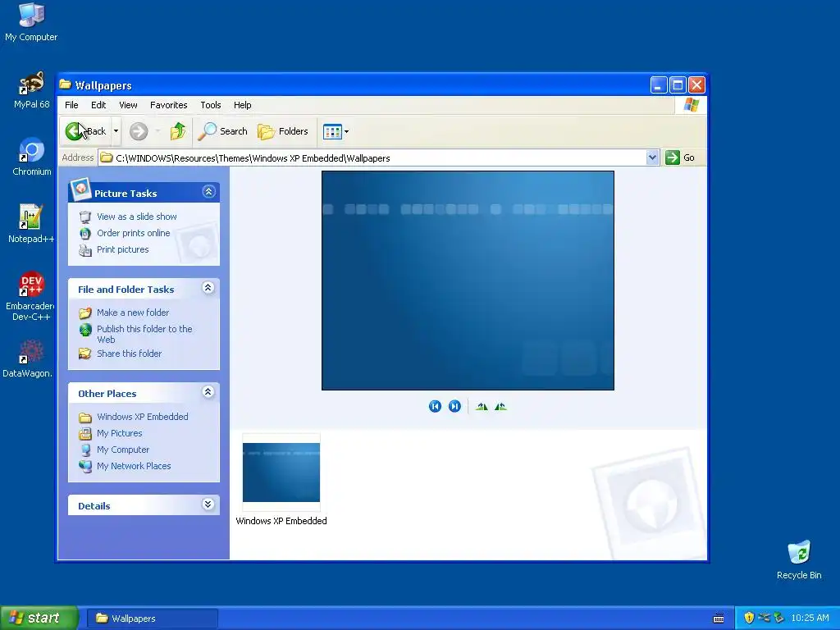
Task: Click the 10:25 AM system clock
Action: click(x=810, y=619)
